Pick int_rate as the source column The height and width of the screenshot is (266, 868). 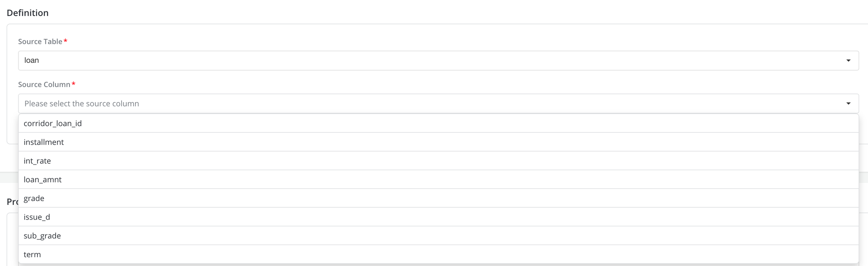click(37, 161)
